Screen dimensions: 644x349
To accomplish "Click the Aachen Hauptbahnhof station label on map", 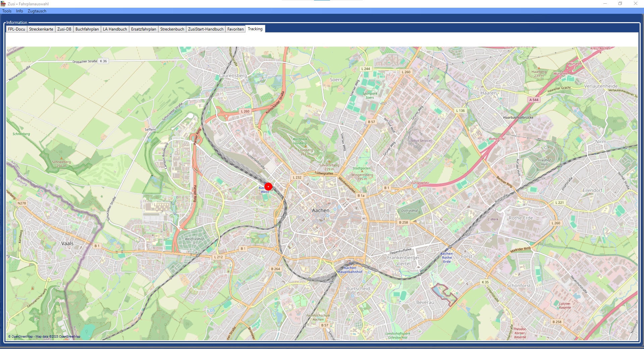I will click(350, 270).
